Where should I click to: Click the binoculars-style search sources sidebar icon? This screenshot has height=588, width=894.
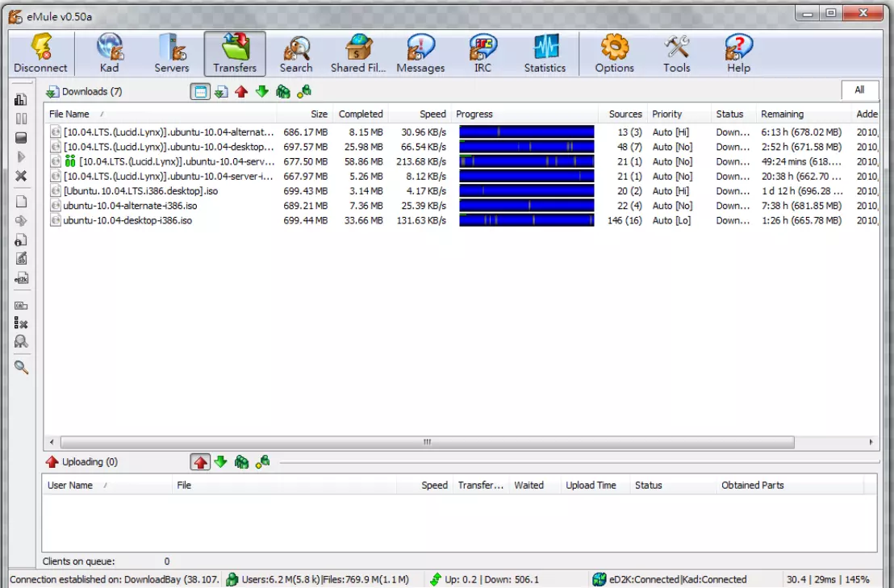click(x=20, y=342)
